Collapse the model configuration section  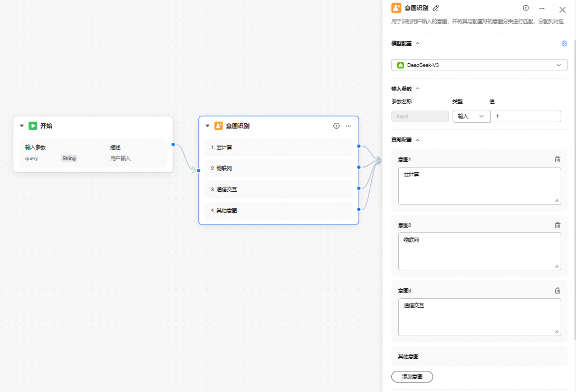pyautogui.click(x=418, y=44)
